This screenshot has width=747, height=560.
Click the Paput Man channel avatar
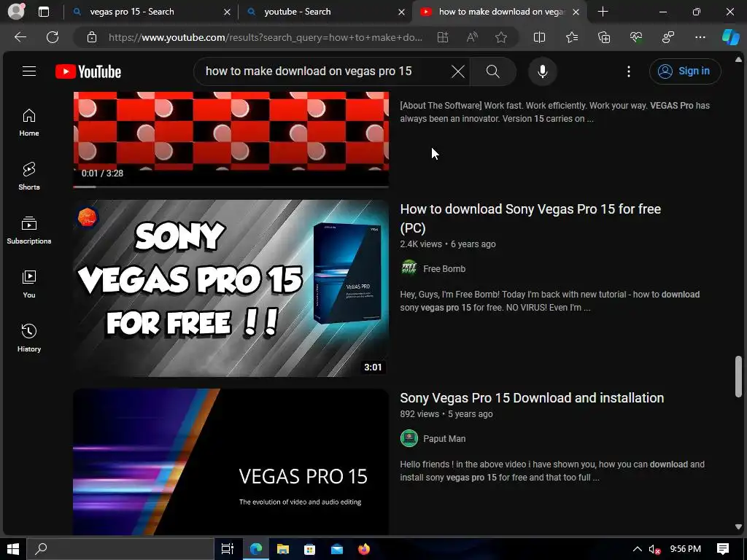pos(409,438)
